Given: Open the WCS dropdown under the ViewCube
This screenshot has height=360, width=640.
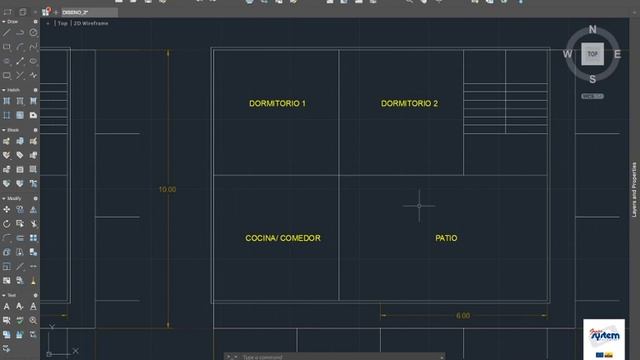Looking at the screenshot, I should (593, 96).
